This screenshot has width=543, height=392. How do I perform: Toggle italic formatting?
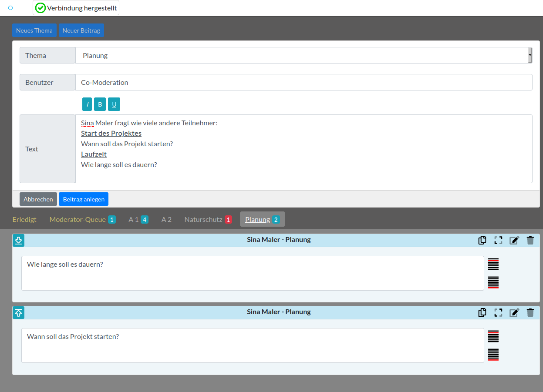tap(87, 104)
